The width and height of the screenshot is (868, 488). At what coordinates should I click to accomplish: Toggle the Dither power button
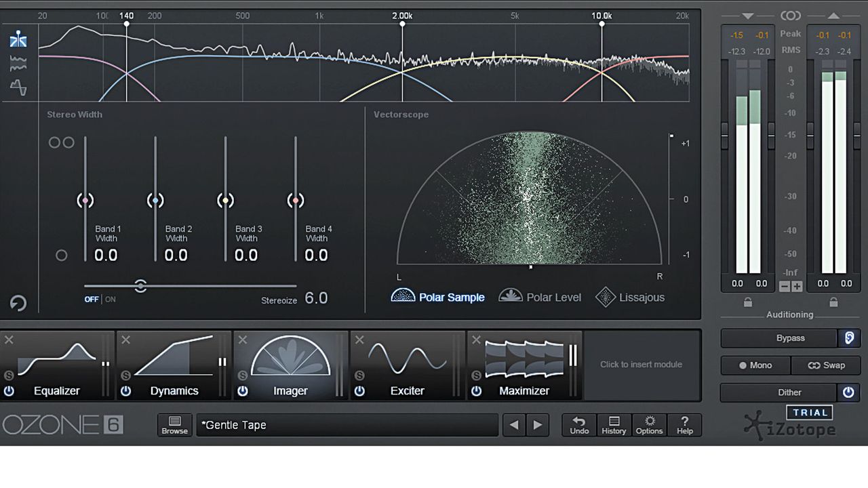click(848, 392)
